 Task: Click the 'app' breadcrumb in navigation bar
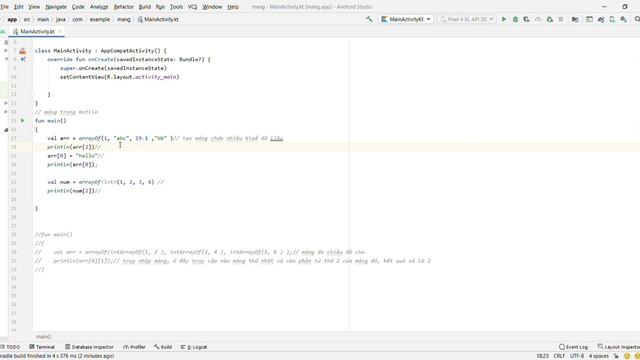click(x=12, y=19)
